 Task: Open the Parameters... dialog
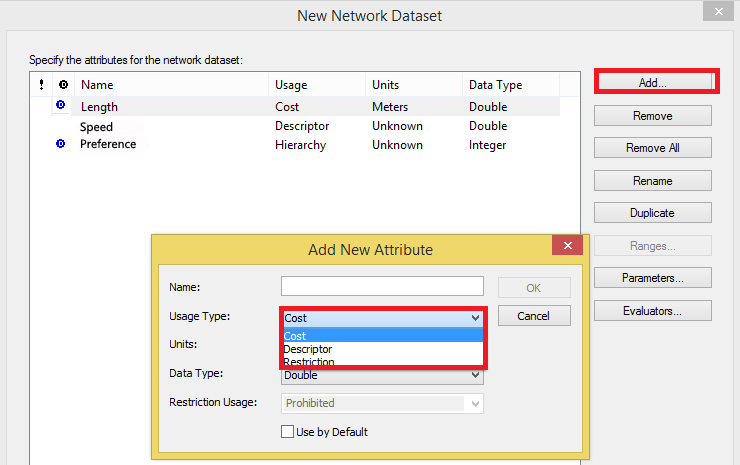point(652,278)
